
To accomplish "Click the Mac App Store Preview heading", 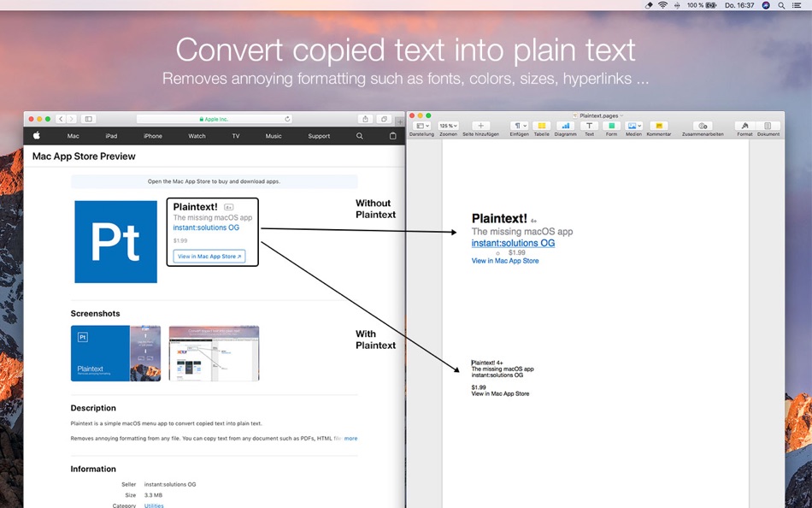I will [x=84, y=157].
